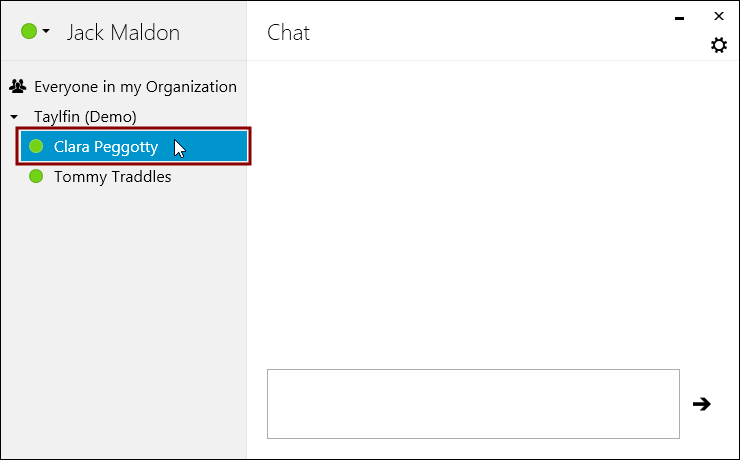The image size is (740, 460).
Task: Minimize the chat window
Action: tap(680, 18)
